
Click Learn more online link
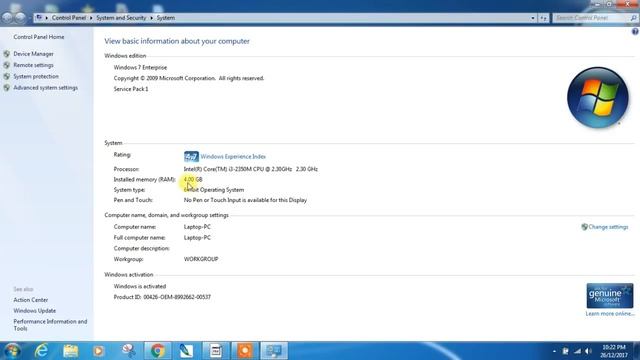pyautogui.click(x=610, y=313)
